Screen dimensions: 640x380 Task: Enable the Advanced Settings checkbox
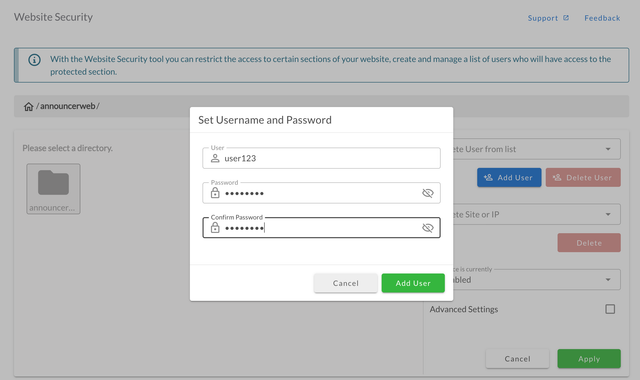[610, 309]
